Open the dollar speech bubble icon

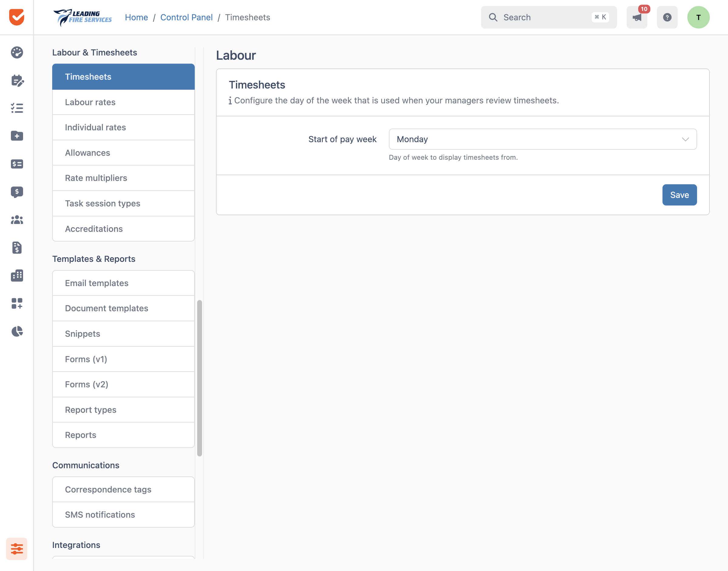click(17, 192)
